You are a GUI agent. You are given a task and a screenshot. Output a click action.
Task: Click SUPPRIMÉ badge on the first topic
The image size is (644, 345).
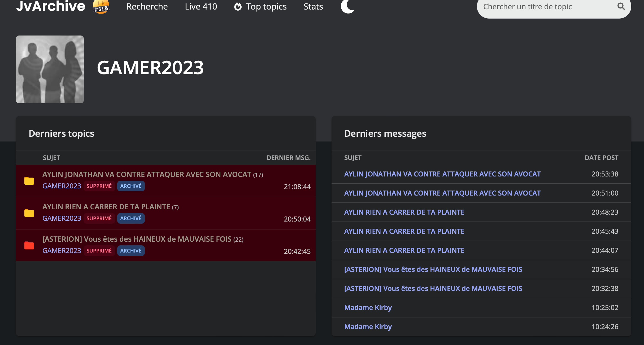(99, 186)
